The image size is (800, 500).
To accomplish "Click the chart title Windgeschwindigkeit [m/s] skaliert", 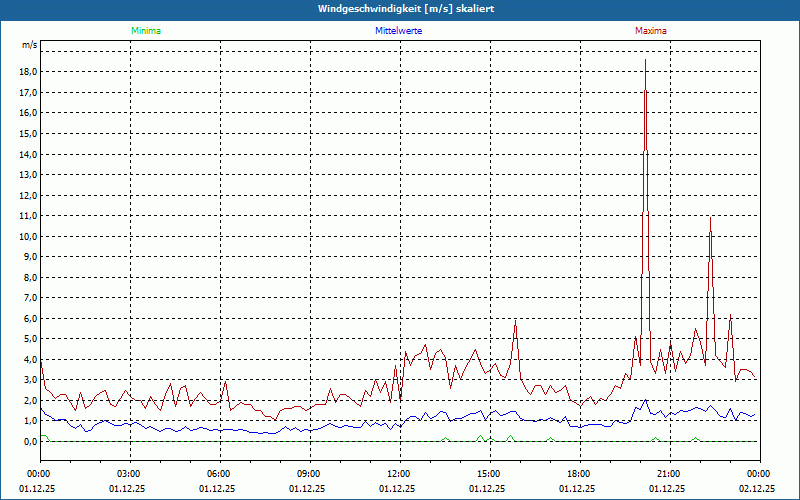I will [406, 9].
